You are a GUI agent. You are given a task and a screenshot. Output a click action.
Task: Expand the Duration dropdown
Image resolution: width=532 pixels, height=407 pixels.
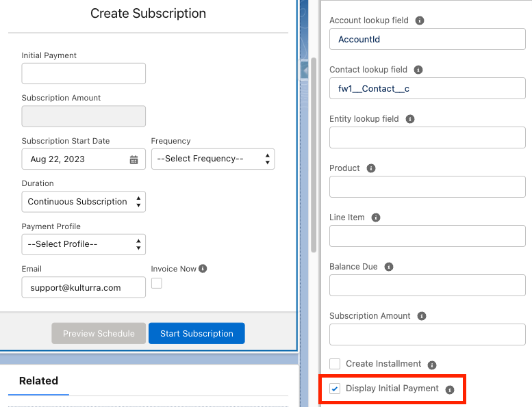(x=84, y=202)
